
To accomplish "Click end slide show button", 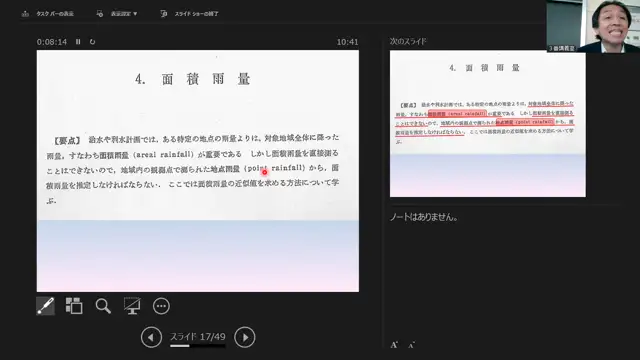I will (190, 13).
